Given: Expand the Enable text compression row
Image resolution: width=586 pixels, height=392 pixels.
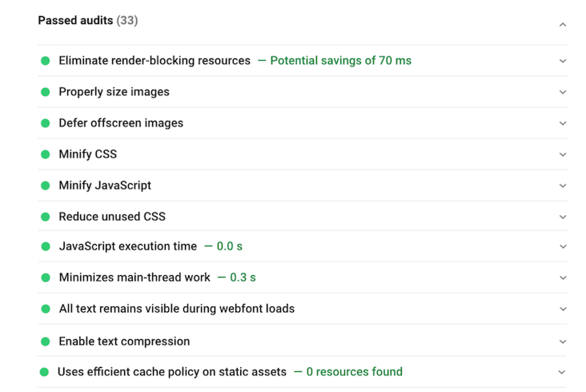Looking at the screenshot, I should click(563, 341).
